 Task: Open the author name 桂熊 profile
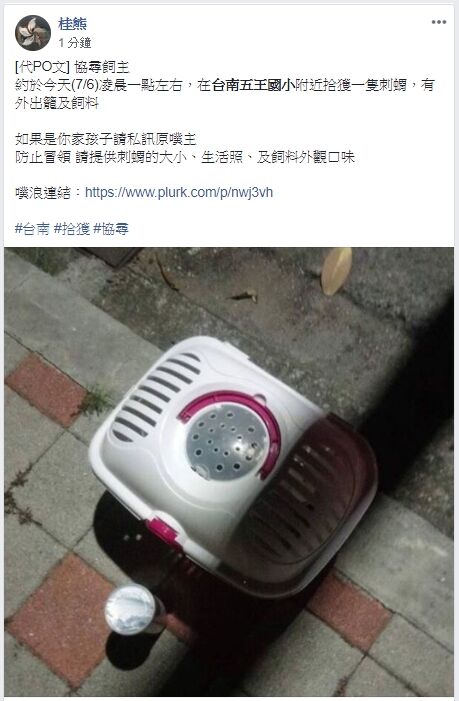(72, 24)
